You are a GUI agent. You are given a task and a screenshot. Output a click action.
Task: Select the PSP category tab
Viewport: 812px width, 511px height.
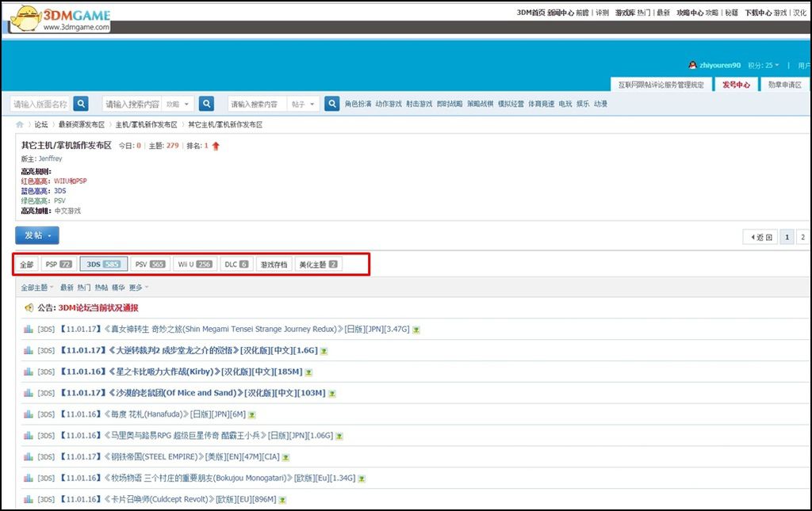click(x=59, y=265)
